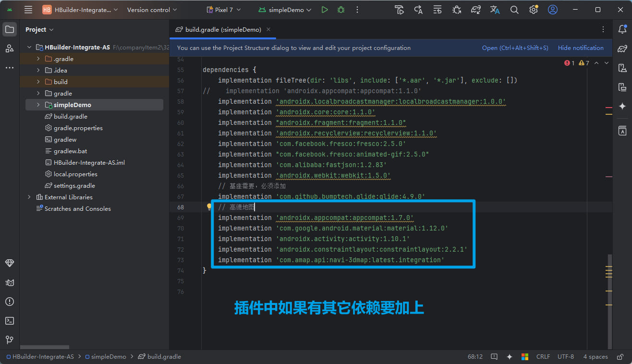Open the main hamburger menu
The image size is (632, 364).
(28, 10)
